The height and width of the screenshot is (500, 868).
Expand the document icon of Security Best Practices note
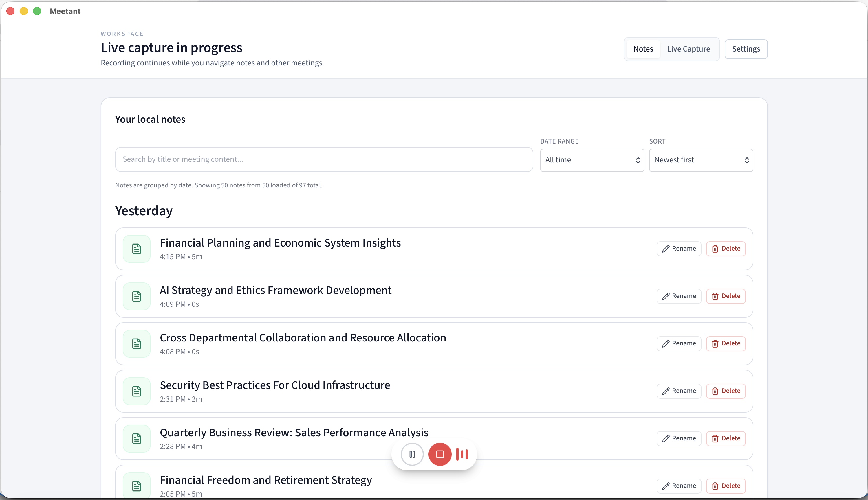point(136,391)
